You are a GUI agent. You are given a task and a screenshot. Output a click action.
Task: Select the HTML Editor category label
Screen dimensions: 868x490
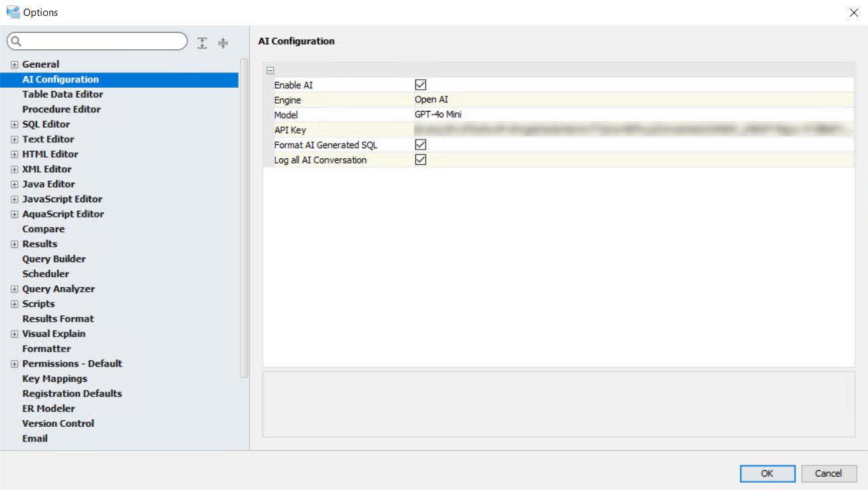50,154
